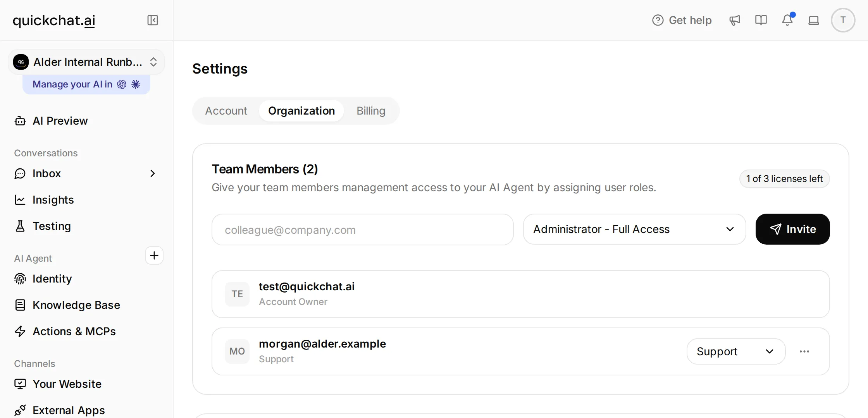Expand the Inbox chevron arrow

tap(153, 173)
